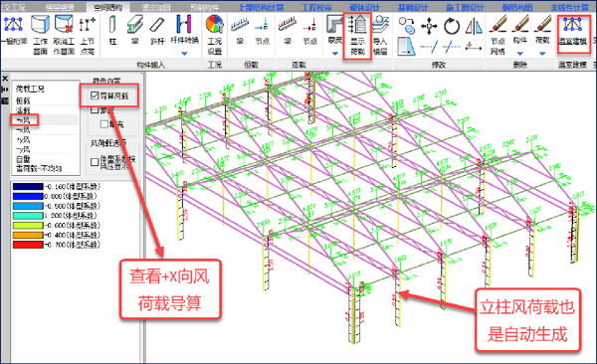Expand the 构件 delete dropdown arrow
The width and height of the screenshot is (597, 364).
[x=520, y=54]
